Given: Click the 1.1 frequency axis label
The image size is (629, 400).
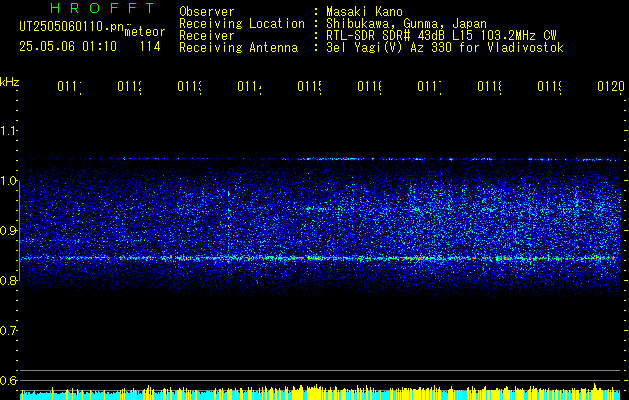Looking at the screenshot, I should pos(8,131).
